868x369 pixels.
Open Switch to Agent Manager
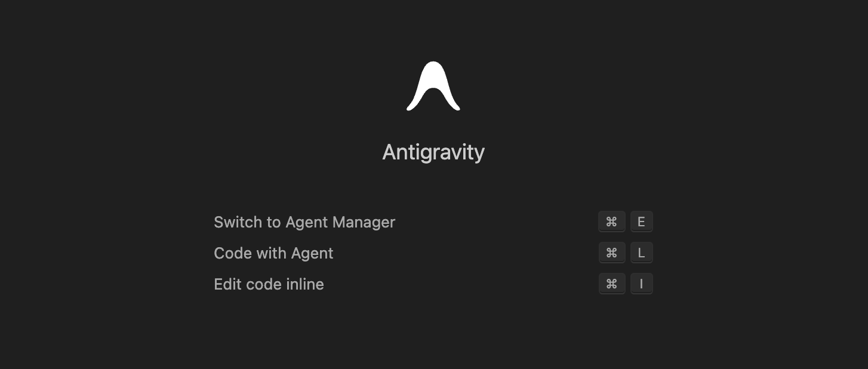304,222
